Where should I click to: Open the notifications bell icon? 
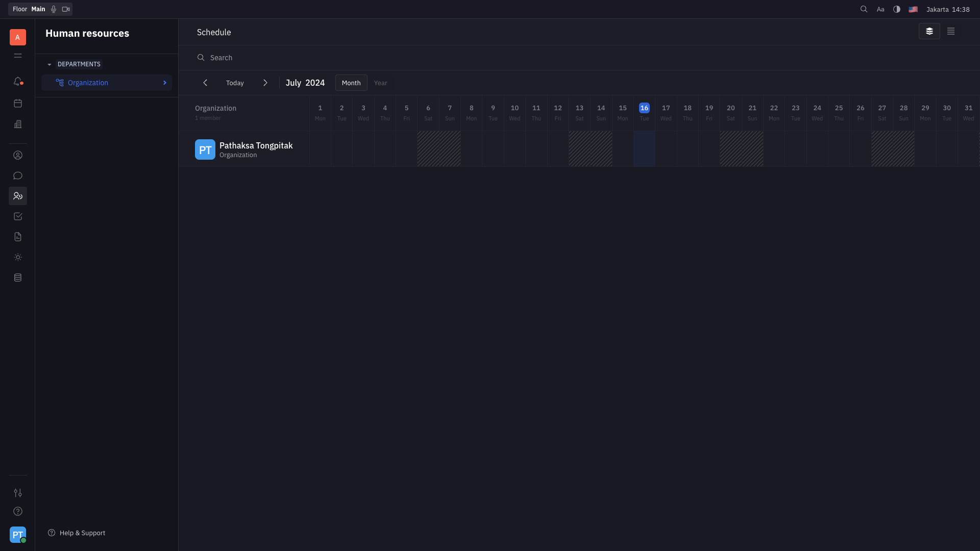pos(18,82)
